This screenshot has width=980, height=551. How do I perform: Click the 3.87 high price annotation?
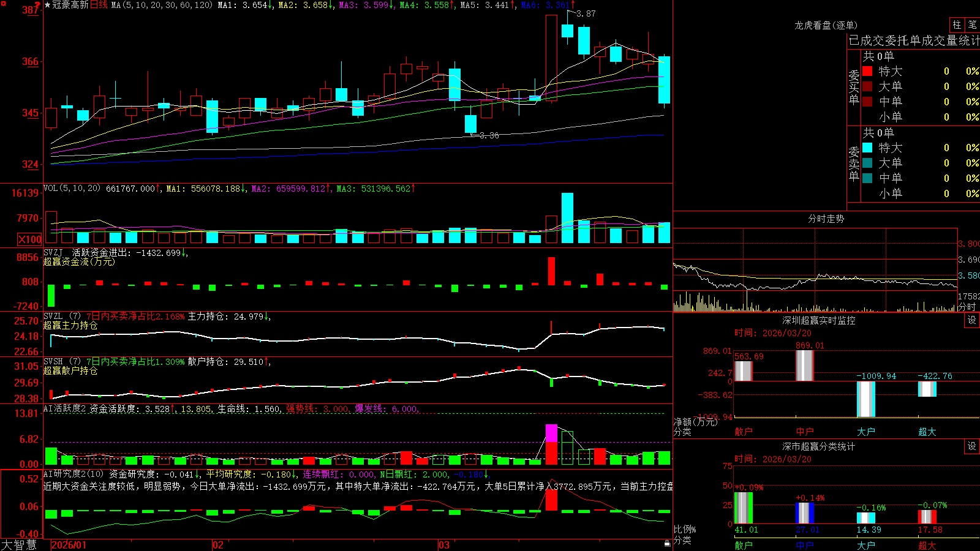586,13
